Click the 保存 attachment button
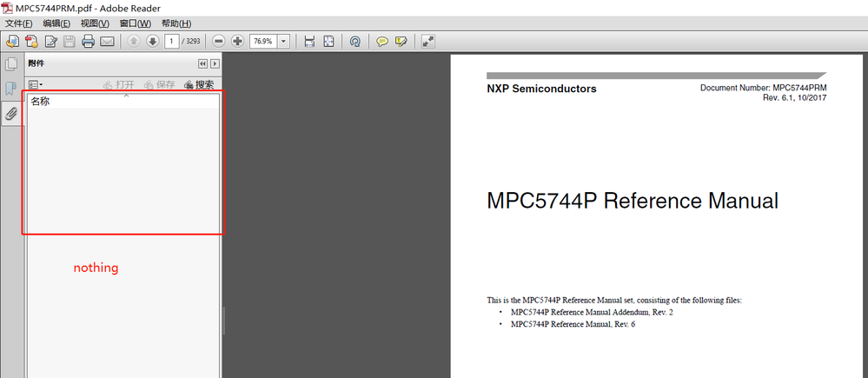The height and width of the screenshot is (378, 868). [159, 84]
